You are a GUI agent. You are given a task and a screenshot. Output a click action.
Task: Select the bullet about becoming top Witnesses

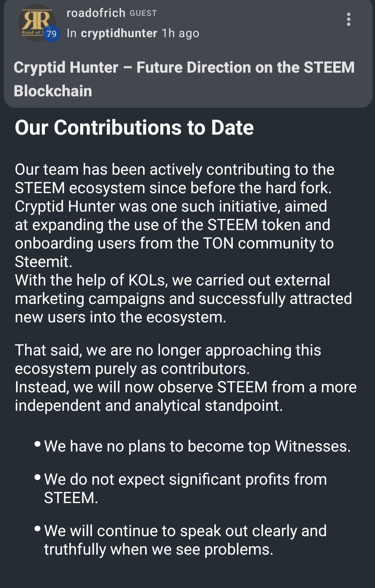[197, 446]
